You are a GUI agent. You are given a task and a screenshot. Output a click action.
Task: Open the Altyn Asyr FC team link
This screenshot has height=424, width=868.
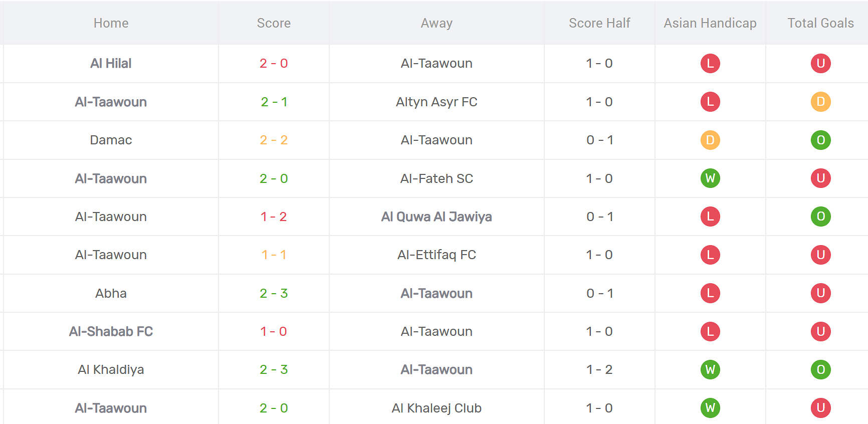pyautogui.click(x=437, y=102)
